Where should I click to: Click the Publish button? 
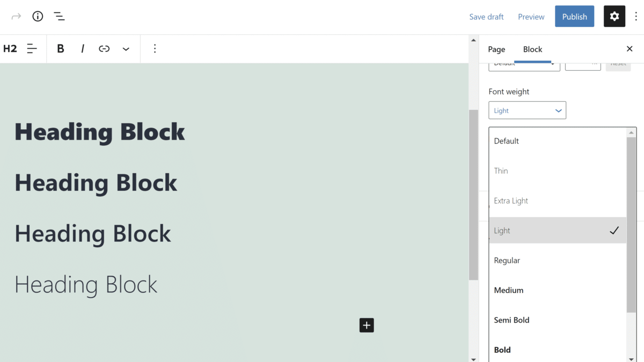574,17
